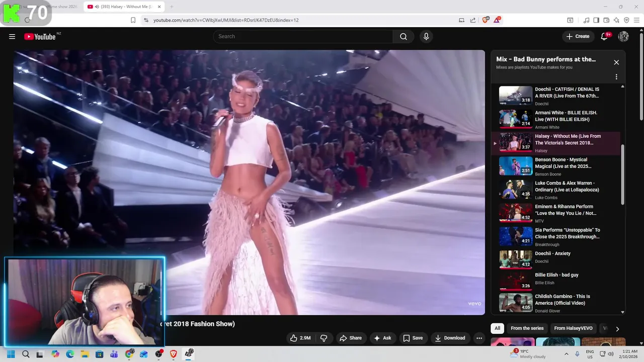Open Microsoft Store from the taskbar
644x362 pixels.
pos(100,354)
